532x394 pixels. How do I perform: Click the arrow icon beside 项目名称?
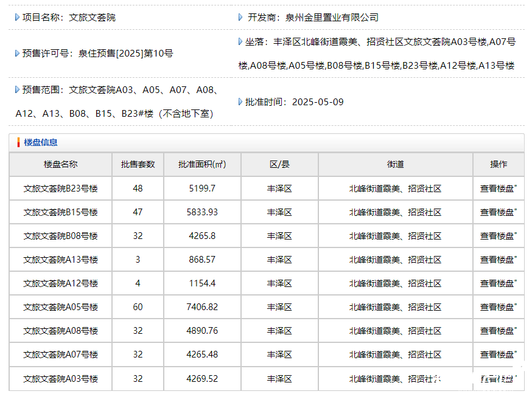[17, 18]
